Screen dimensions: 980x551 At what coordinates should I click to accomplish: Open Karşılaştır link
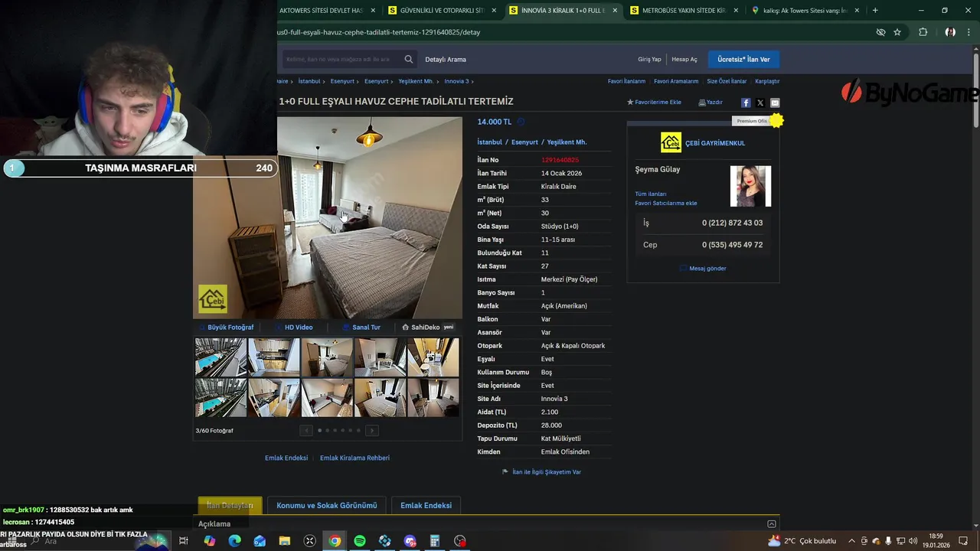767,81
